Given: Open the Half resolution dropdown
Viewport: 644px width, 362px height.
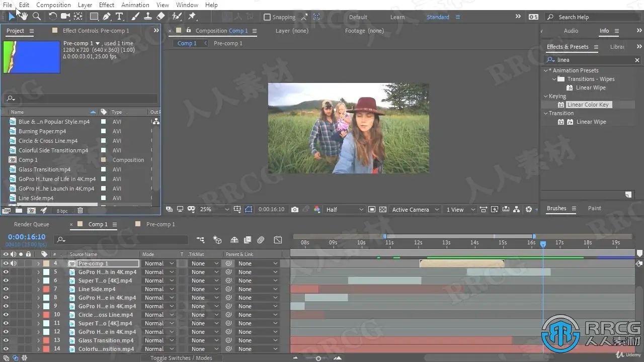Looking at the screenshot, I should coord(345,210).
